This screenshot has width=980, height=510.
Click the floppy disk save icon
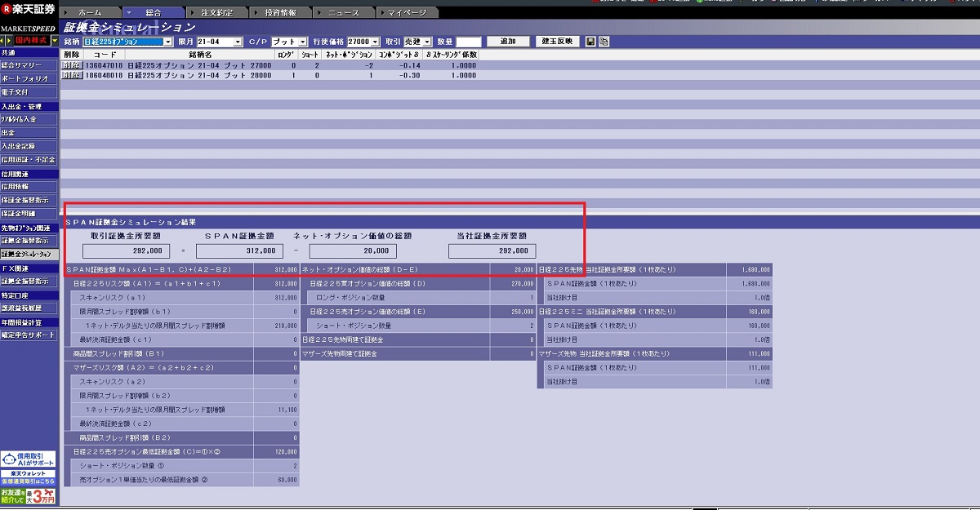[590, 41]
